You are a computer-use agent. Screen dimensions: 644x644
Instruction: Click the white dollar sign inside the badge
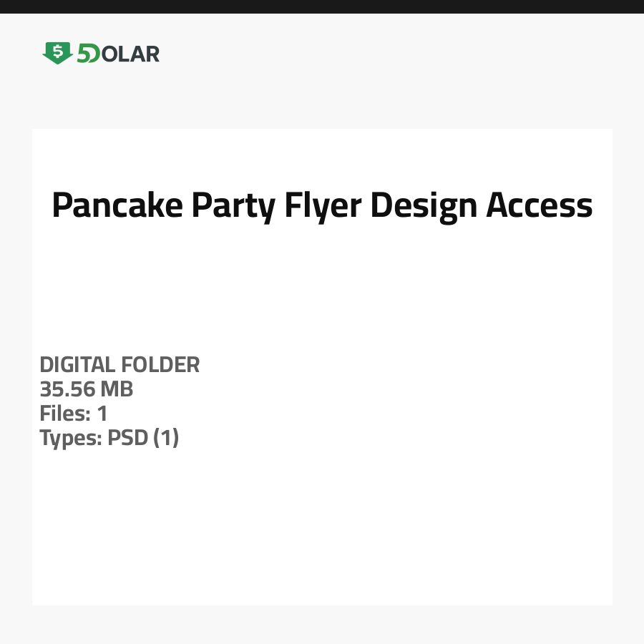coord(57,50)
